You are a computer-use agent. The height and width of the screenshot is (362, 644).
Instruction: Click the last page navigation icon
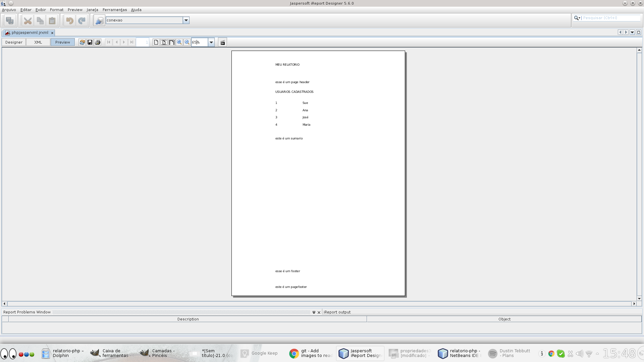pyautogui.click(x=131, y=42)
